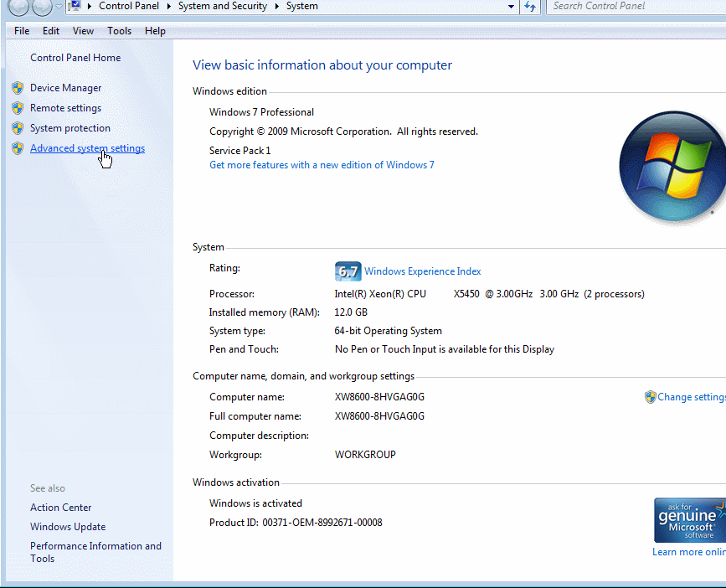
Task: Open the View menu
Action: tap(83, 31)
